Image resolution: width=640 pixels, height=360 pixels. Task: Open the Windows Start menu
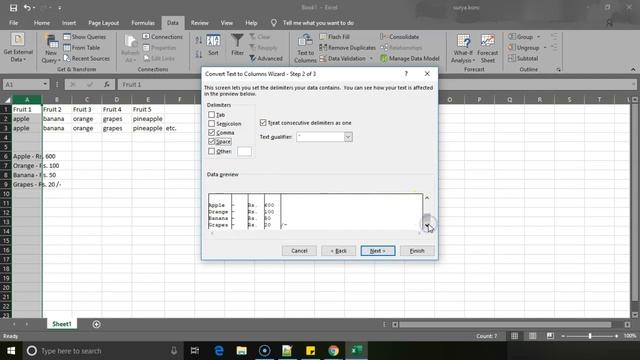tap(11, 351)
